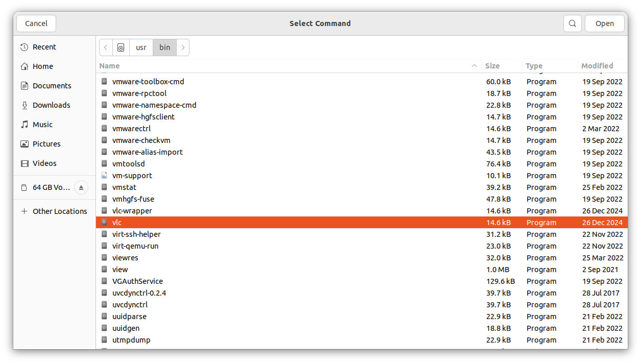
Task: Click the program icon of uuidgen
Action: tap(104, 328)
